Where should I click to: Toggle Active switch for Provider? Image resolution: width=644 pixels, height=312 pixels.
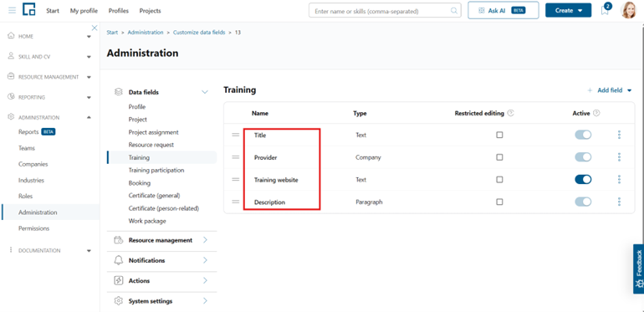[x=583, y=157]
